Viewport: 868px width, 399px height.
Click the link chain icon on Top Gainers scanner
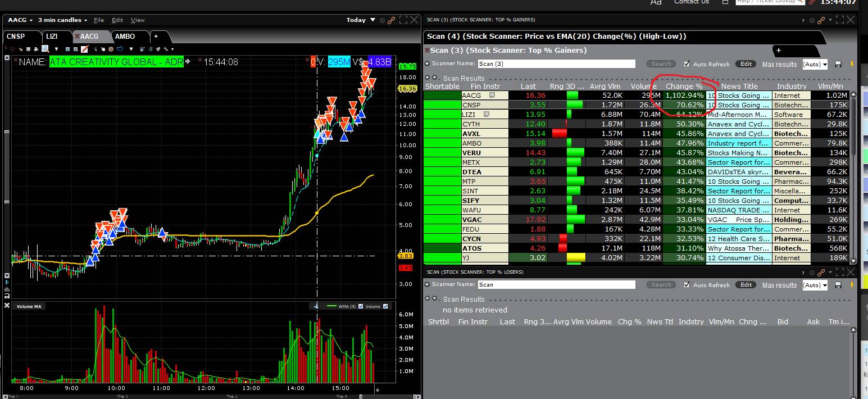[821, 20]
